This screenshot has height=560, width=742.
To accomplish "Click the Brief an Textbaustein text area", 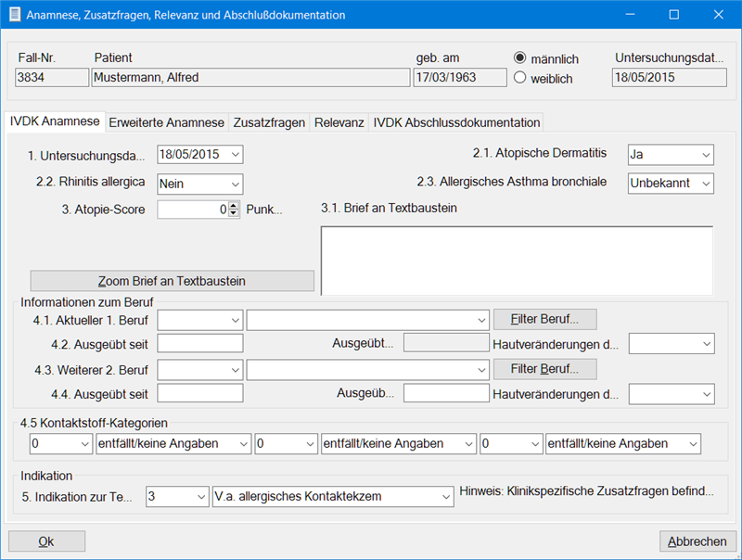I will [x=517, y=260].
